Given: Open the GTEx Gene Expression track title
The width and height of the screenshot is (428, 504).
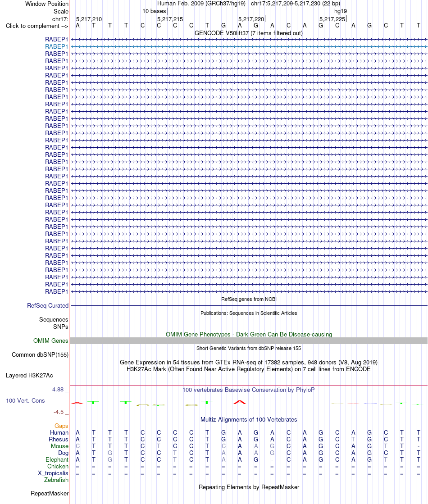Looking at the screenshot, I should 249,362.
